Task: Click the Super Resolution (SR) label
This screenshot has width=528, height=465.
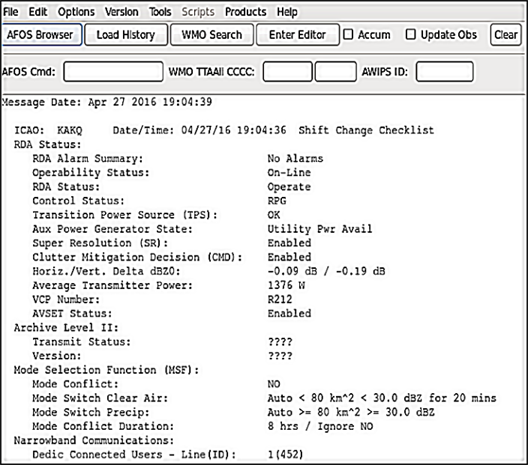Action: point(100,243)
